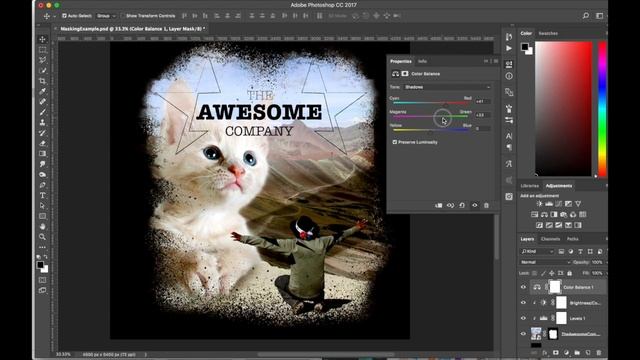Open the Kind filter dropdown in Layers
This screenshot has height=360, width=640.
537,251
